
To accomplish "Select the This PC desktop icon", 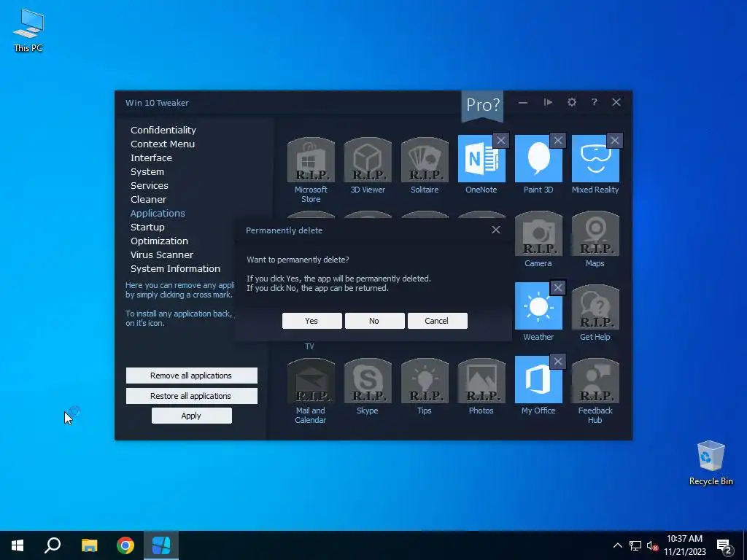I will click(28, 30).
